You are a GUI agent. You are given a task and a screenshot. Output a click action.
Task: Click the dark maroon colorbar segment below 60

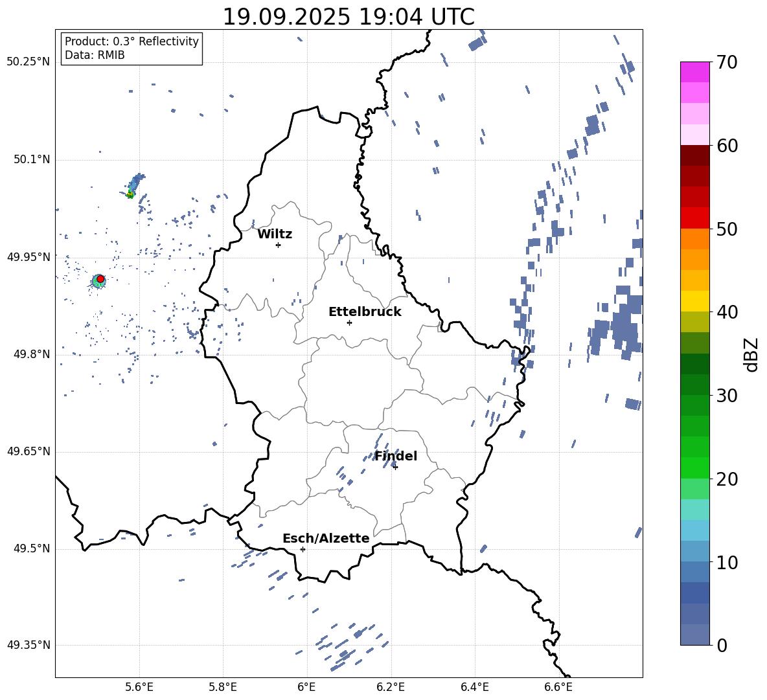694,155
